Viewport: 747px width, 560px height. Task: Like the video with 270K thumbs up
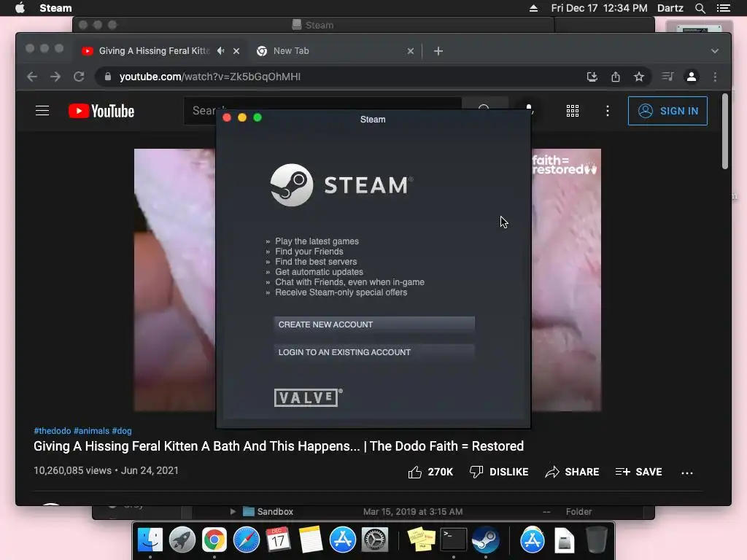click(x=430, y=472)
